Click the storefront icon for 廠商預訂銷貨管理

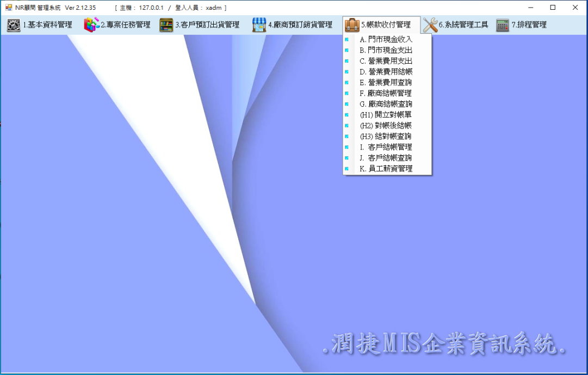[x=259, y=25]
